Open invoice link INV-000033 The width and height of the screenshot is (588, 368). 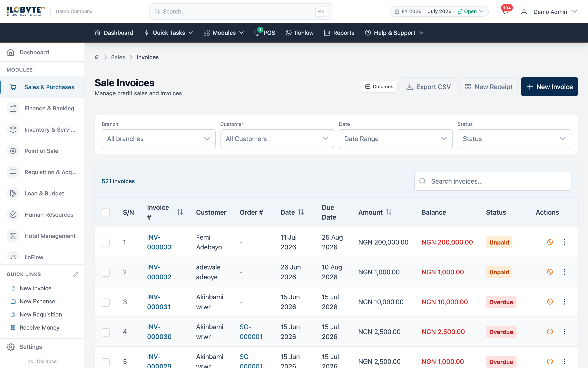[x=159, y=242]
